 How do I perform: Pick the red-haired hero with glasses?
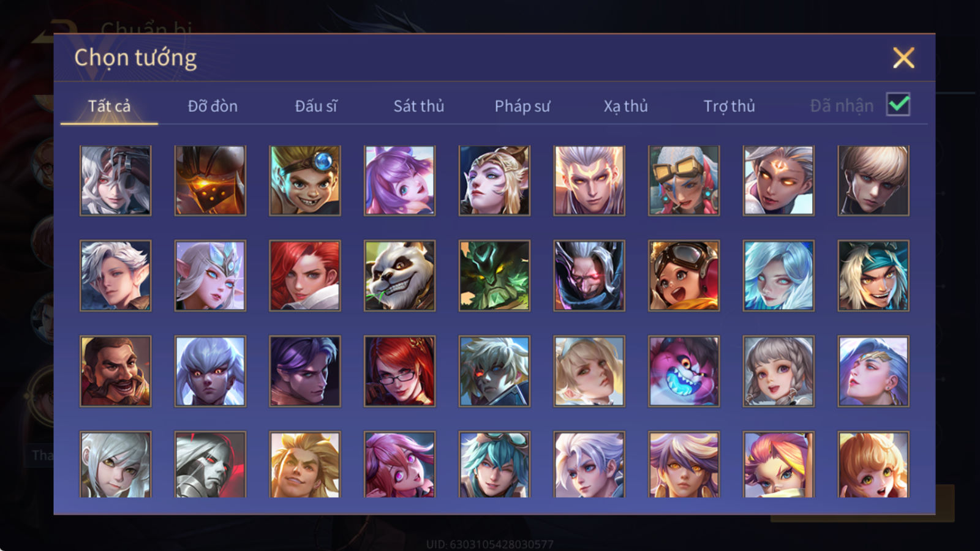click(399, 371)
